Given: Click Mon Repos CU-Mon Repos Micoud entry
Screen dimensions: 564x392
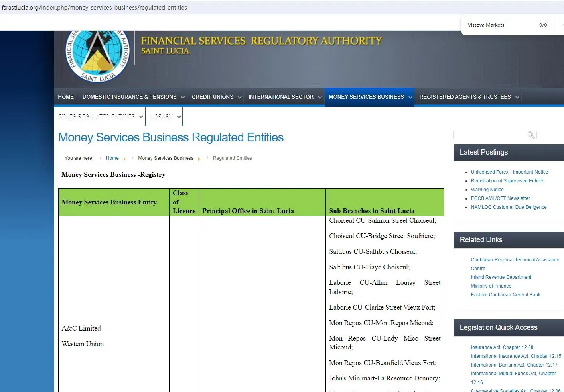Looking at the screenshot, I should tap(381, 323).
